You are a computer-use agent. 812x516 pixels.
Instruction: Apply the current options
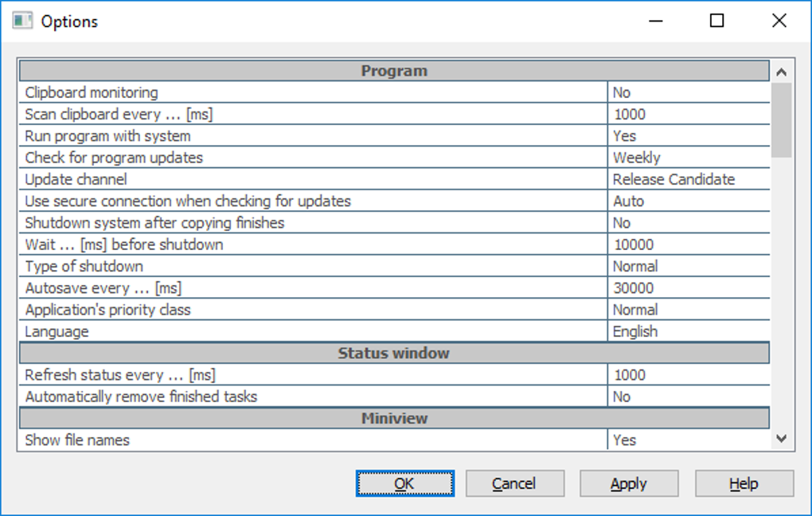point(628,483)
